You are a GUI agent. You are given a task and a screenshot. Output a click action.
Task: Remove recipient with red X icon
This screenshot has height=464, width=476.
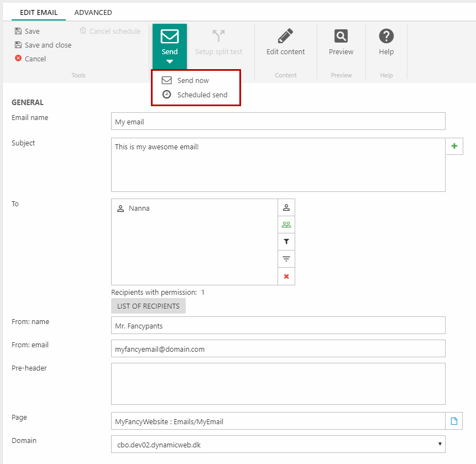286,276
